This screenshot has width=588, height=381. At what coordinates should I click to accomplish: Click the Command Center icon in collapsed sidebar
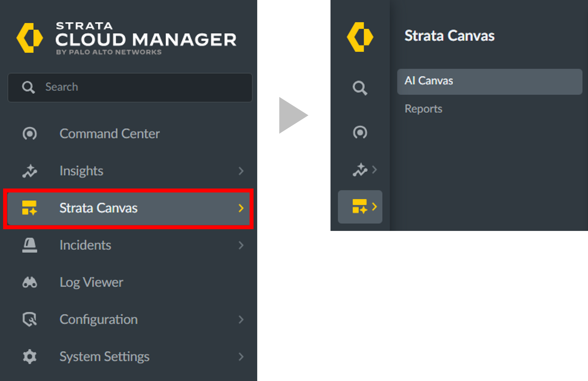(x=360, y=133)
